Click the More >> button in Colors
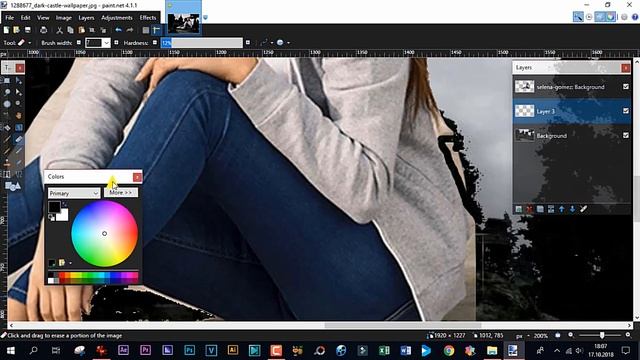Viewport: 640px width, 360px height. (121, 193)
